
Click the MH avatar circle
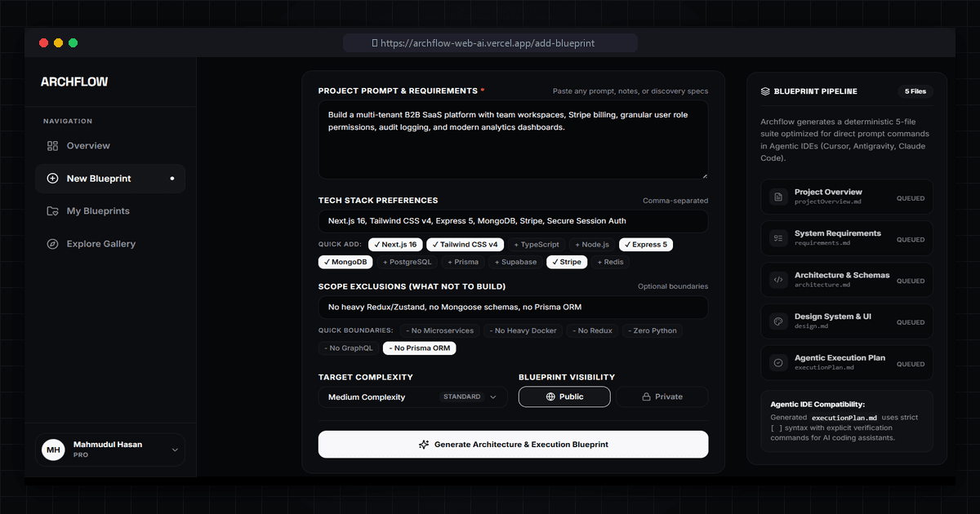pos(53,450)
